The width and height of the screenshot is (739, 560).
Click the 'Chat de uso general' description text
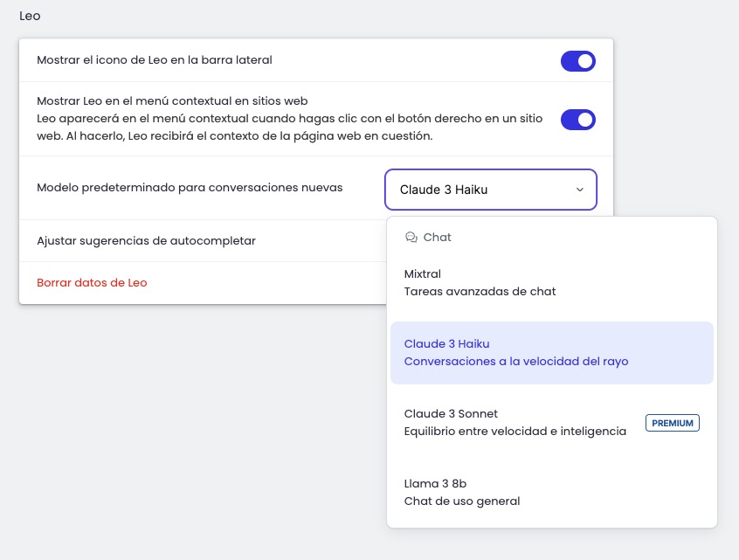pos(461,501)
